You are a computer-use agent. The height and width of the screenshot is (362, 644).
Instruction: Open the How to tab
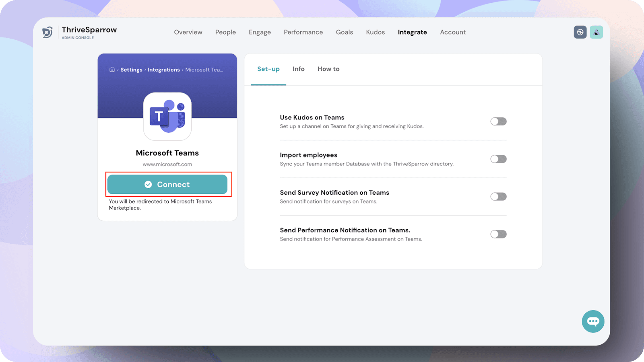[328, 69]
